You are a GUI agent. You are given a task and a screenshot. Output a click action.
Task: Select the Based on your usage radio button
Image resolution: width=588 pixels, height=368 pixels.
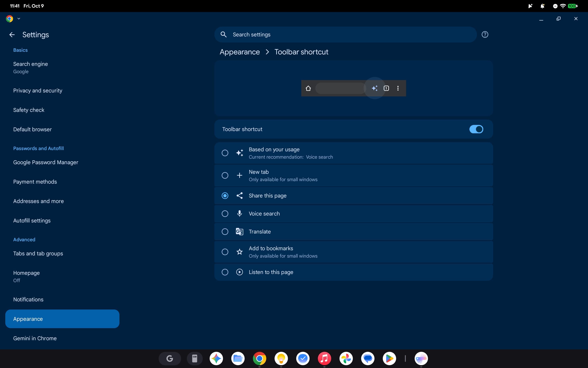point(225,153)
